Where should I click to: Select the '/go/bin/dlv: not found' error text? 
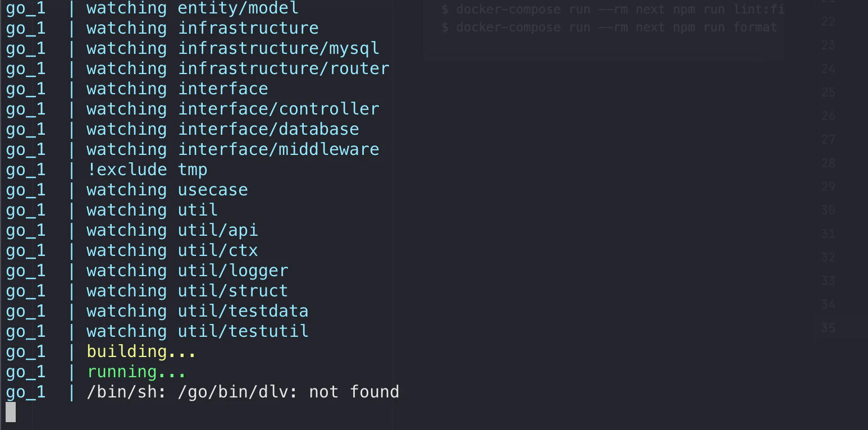pos(288,391)
